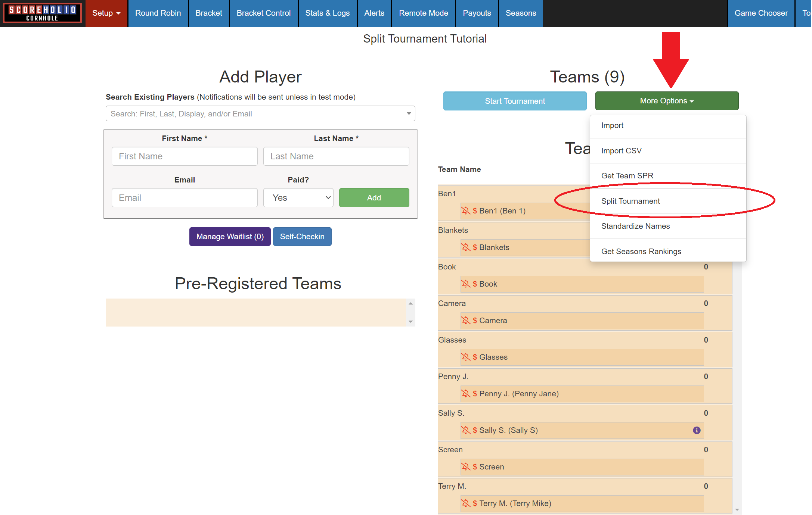Open the Setup dropdown menu
Screen dimensions: 812x515
click(x=106, y=13)
